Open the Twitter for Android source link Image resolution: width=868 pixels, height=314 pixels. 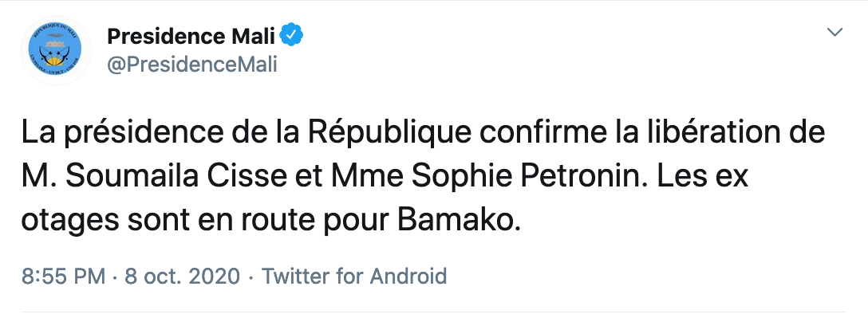[353, 275]
